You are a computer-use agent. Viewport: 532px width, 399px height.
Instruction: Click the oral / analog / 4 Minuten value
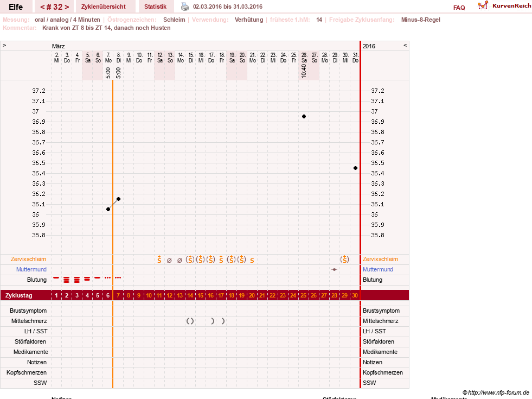[67, 20]
